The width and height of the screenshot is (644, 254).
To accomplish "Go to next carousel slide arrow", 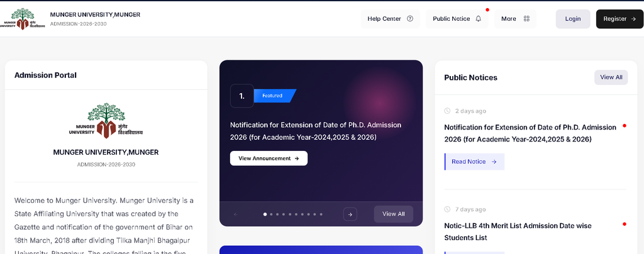I will [x=350, y=214].
